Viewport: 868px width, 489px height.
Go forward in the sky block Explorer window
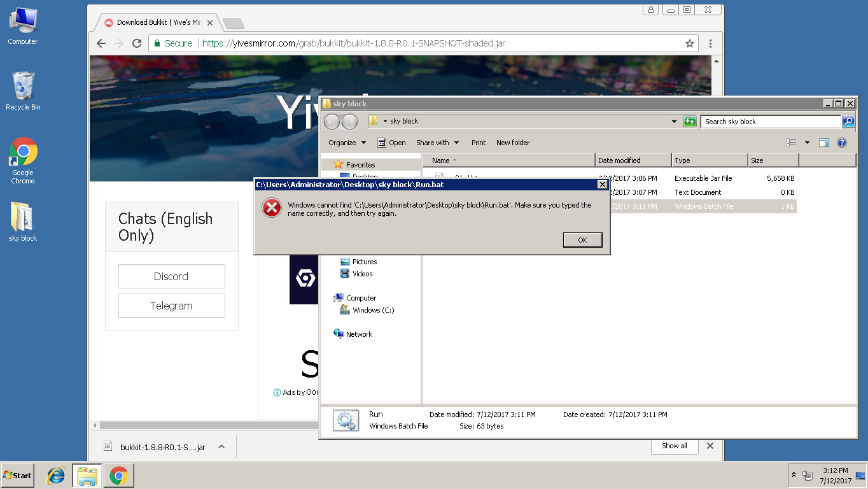349,122
